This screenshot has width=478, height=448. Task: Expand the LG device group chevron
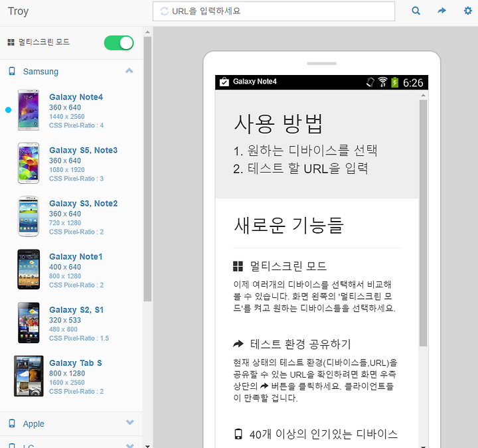pos(130,445)
